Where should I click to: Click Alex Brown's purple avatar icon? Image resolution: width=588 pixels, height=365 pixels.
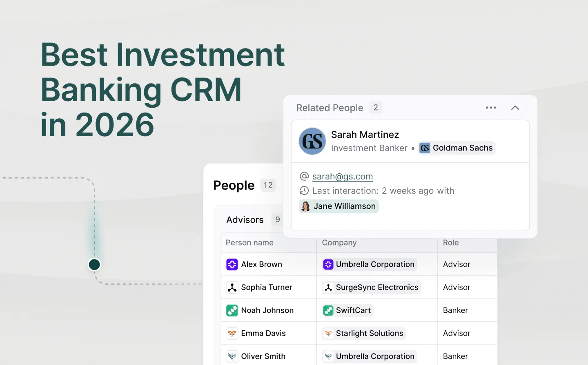click(232, 264)
